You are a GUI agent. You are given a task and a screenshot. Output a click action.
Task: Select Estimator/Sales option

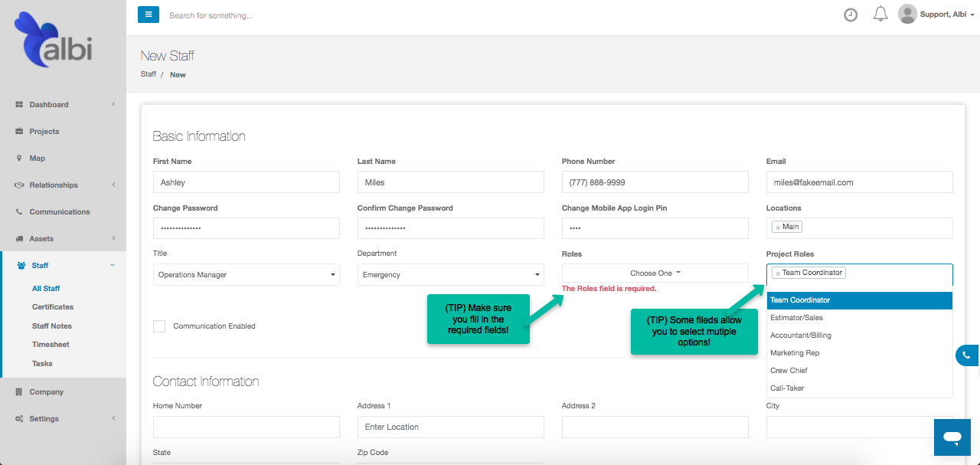(860, 318)
